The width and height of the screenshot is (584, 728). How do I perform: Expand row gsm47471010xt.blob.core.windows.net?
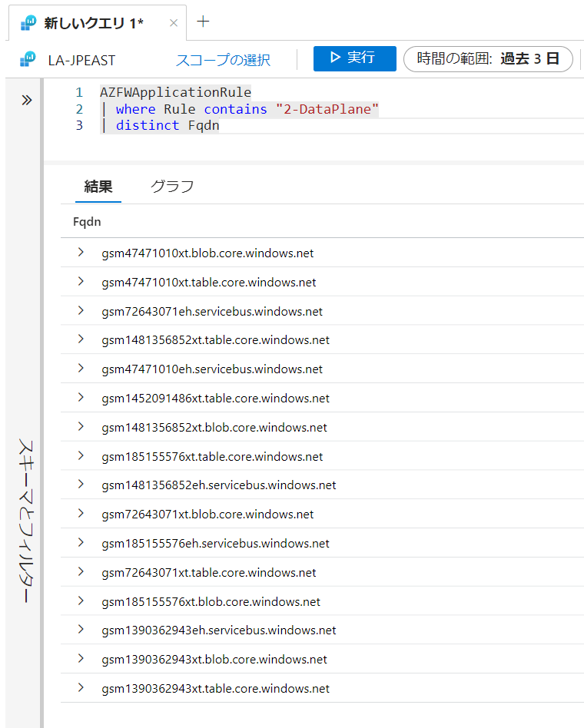pyautogui.click(x=81, y=253)
